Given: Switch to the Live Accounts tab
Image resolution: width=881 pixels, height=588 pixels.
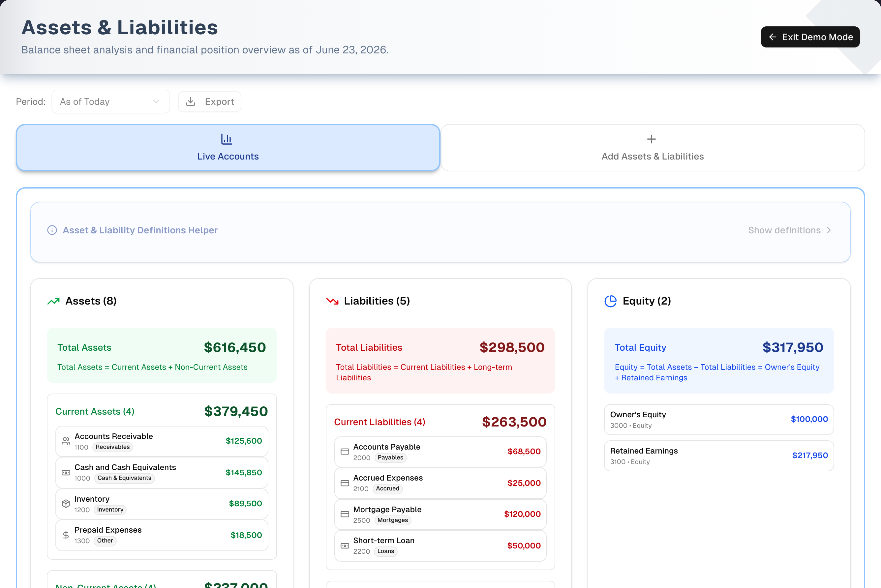Looking at the screenshot, I should click(x=228, y=148).
